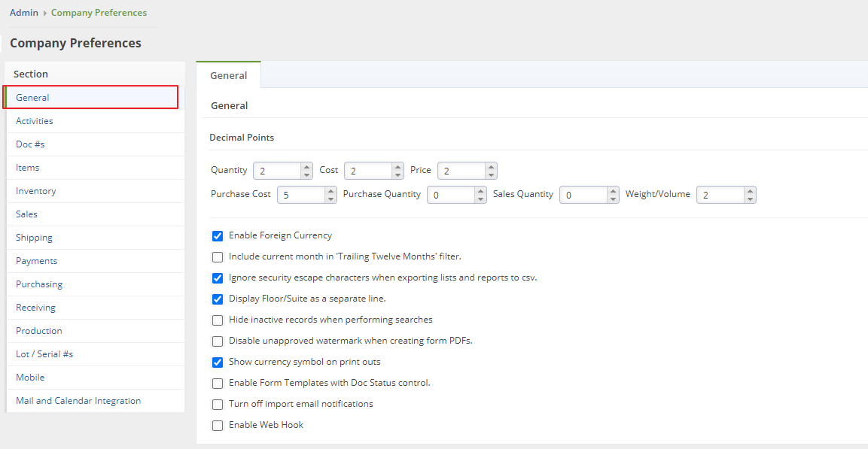Decrease Cost decimal points with down arrow
Screen dimensions: 868x449
397,174
